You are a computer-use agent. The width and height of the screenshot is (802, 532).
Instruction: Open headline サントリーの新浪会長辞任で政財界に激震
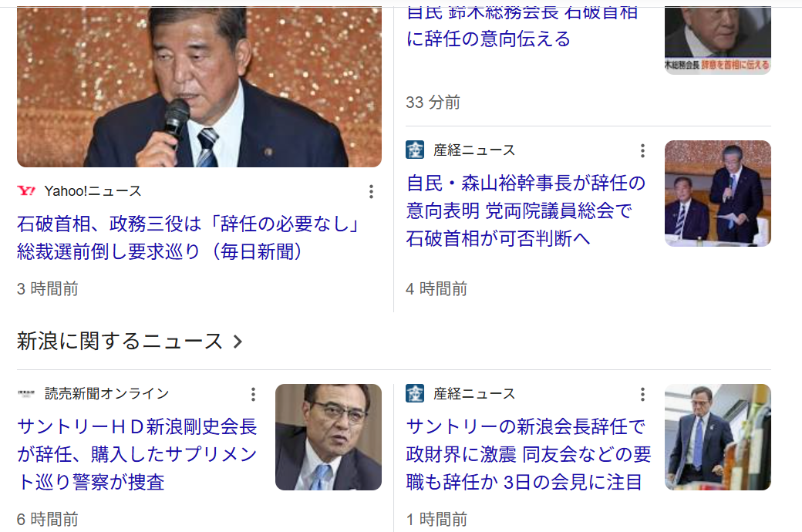528,453
